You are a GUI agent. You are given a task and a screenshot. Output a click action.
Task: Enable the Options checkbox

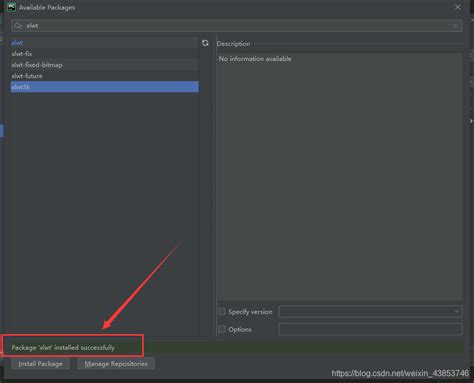pyautogui.click(x=222, y=329)
